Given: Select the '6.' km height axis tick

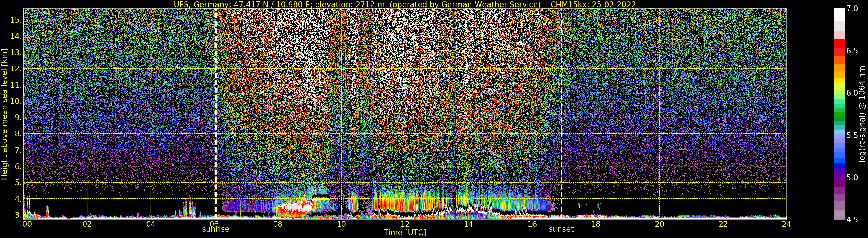Looking at the screenshot, I should (18, 166).
